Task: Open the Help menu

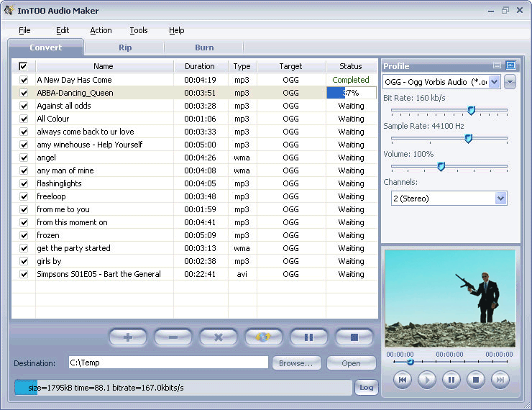Action: [176, 30]
